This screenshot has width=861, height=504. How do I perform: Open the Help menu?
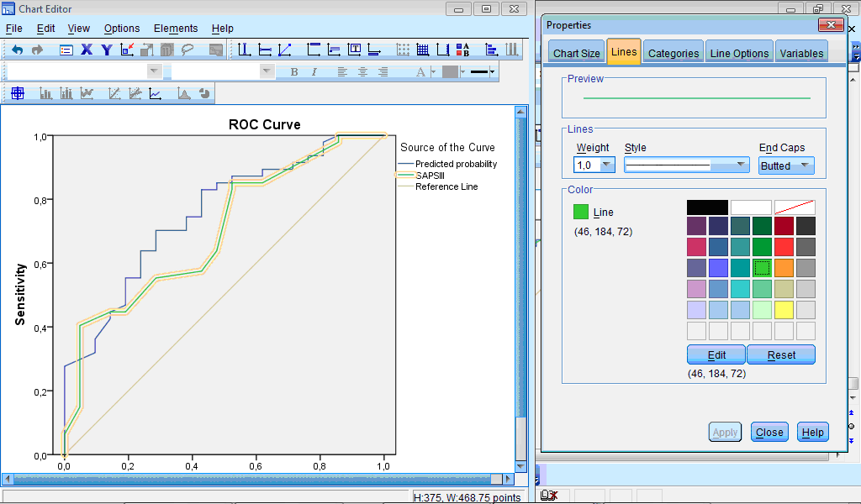click(x=222, y=29)
